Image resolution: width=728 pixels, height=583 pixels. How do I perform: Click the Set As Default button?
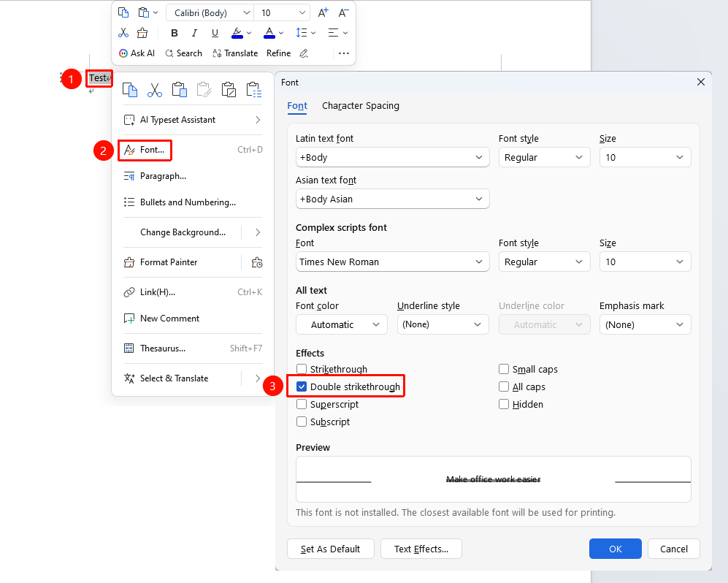coord(331,549)
